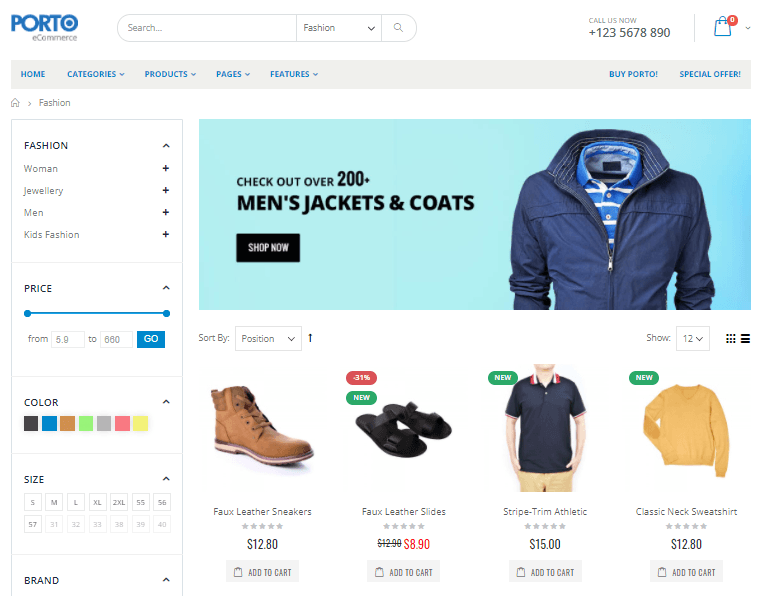Select size 2XL filter box

[x=119, y=502]
